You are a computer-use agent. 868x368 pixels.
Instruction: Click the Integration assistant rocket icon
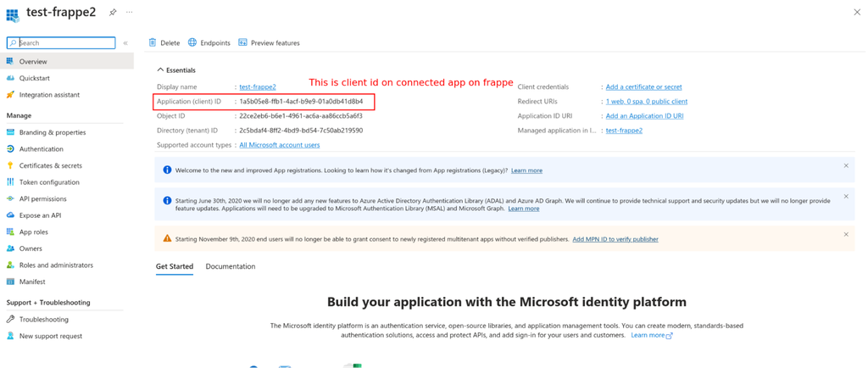click(x=10, y=95)
